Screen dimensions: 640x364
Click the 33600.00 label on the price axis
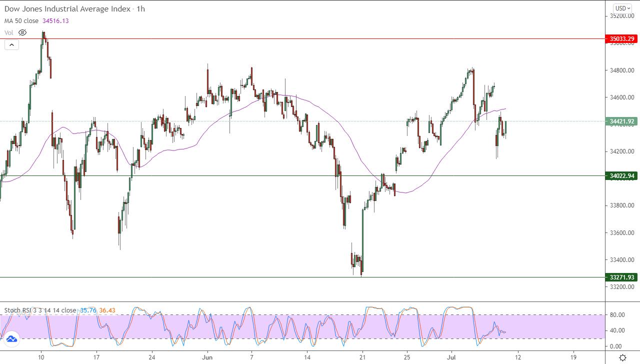pos(622,232)
